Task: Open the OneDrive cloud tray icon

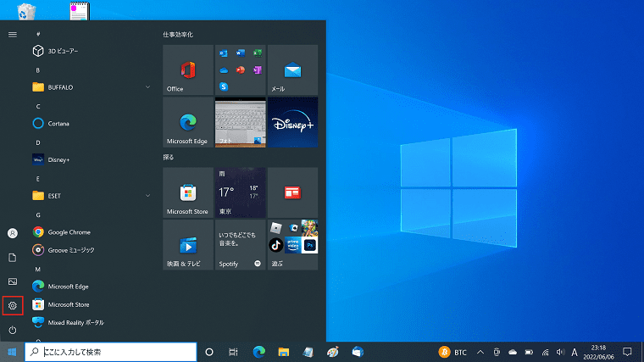Action: point(513,352)
